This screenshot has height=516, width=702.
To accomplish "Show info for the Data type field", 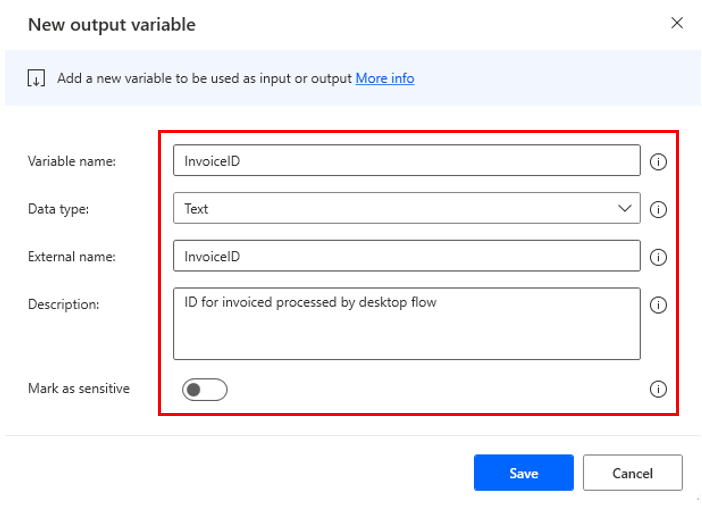I will pyautogui.click(x=658, y=209).
